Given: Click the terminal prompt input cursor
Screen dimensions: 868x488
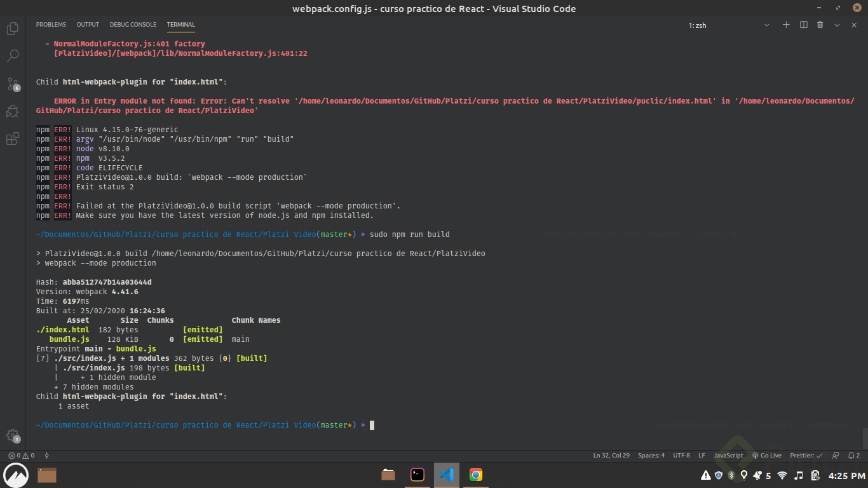Looking at the screenshot, I should click(372, 425).
